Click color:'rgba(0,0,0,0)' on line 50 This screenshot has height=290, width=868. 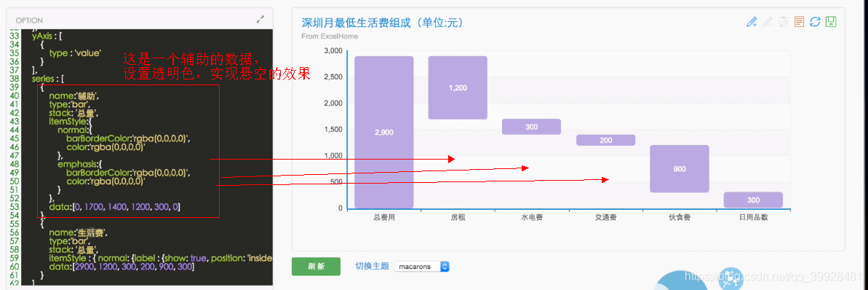tap(106, 181)
